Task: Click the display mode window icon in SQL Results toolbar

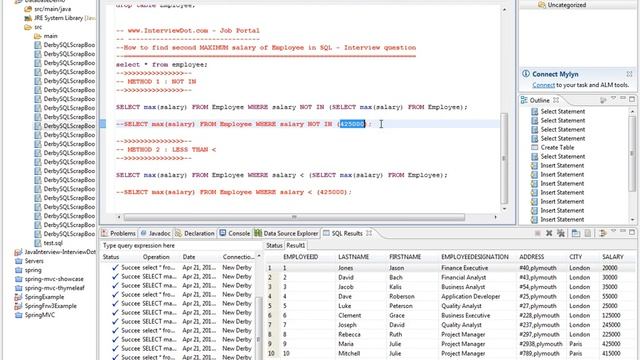Action: 576,233
